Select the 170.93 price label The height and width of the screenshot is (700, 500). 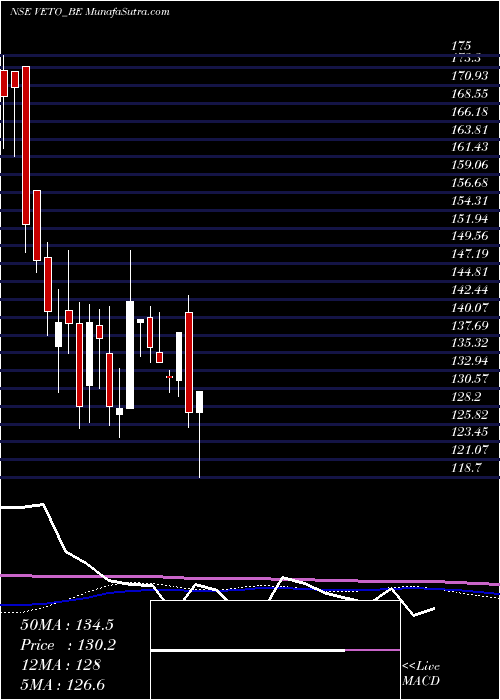(x=470, y=75)
